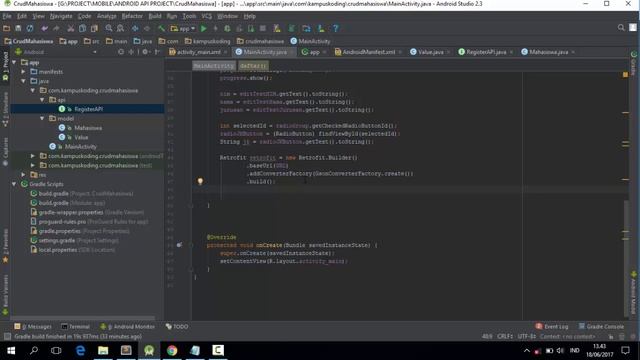
Task: Select MainActivity in project tree
Action: [80, 147]
